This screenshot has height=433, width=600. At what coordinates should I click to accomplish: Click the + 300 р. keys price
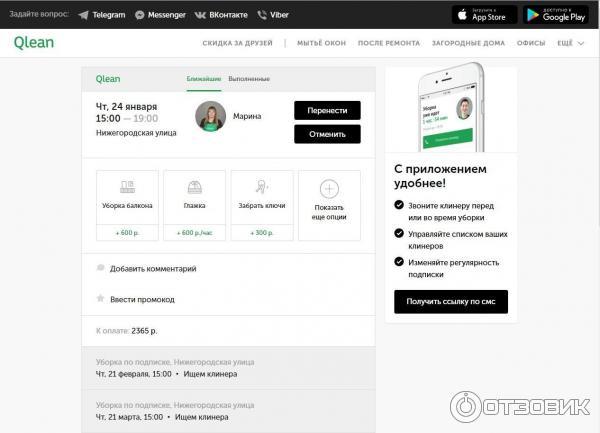click(x=262, y=233)
